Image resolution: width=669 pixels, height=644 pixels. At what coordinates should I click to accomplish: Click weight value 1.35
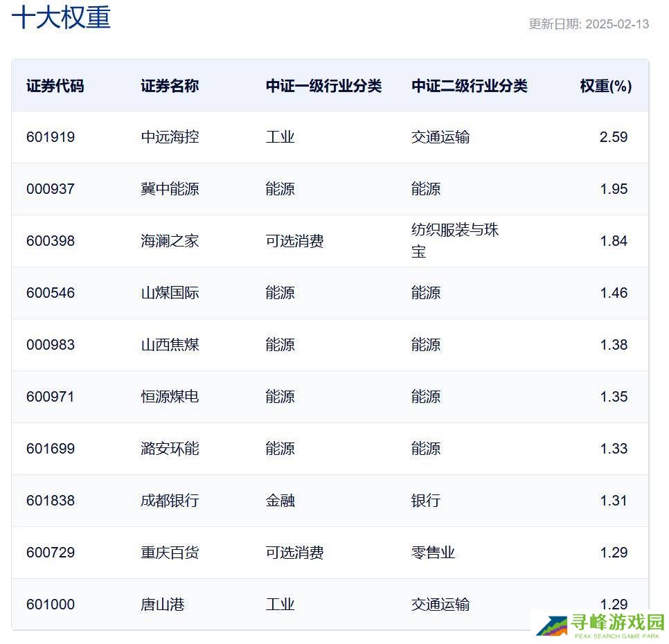click(x=614, y=397)
